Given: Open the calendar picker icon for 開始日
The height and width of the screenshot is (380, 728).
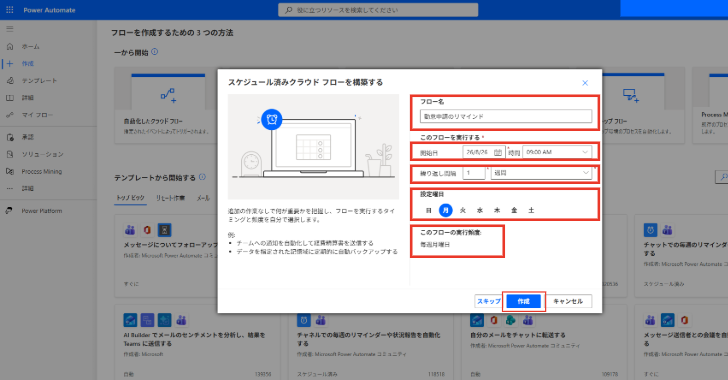Looking at the screenshot, I should tap(498, 152).
